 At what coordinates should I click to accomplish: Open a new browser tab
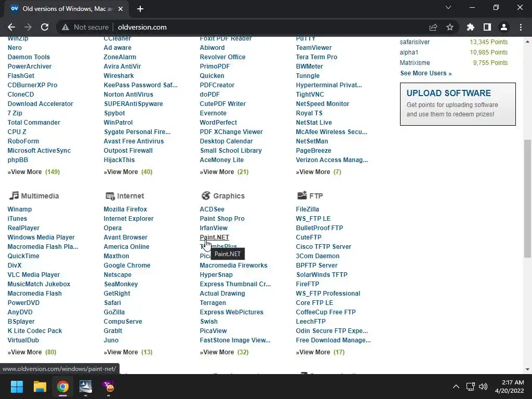click(x=140, y=9)
